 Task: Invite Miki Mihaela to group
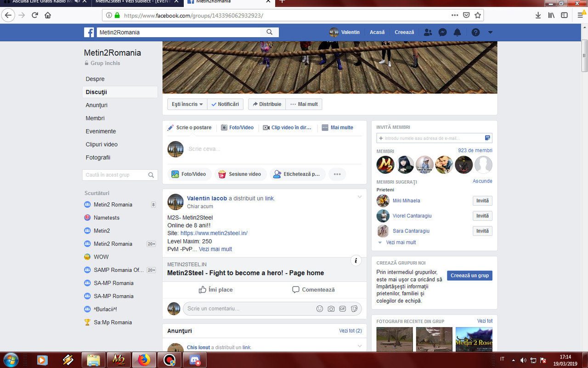(482, 201)
